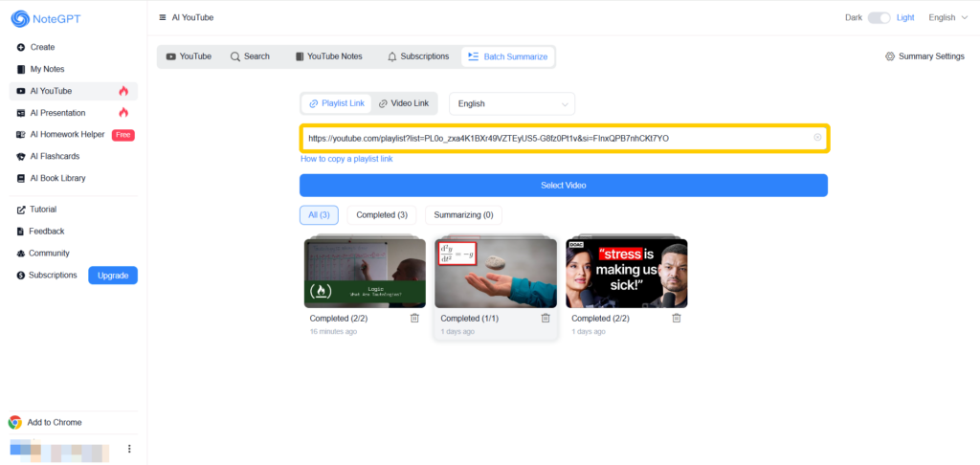The image size is (980, 465).
Task: Switch to the YouTube Notes tab
Action: point(329,56)
